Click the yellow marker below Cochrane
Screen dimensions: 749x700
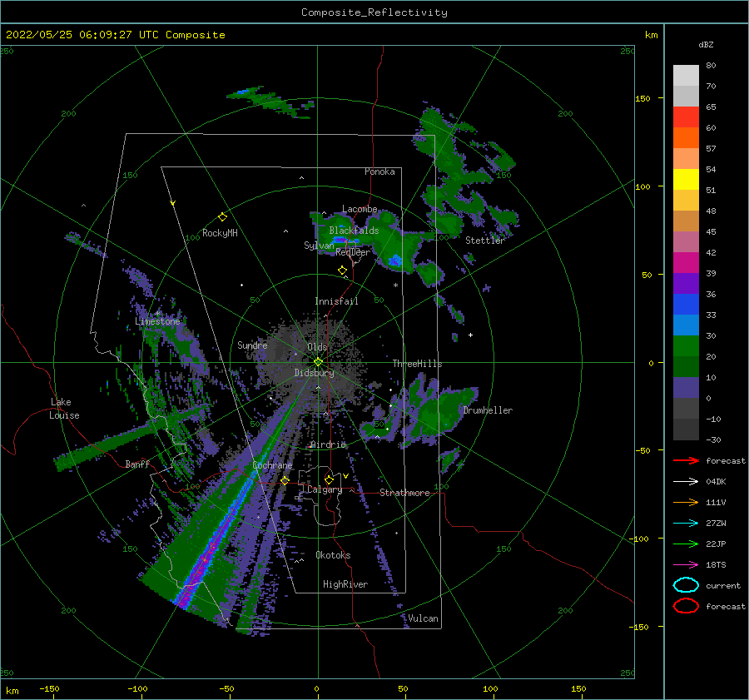pos(285,480)
